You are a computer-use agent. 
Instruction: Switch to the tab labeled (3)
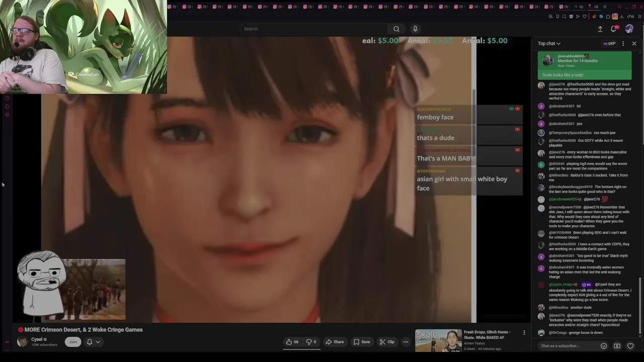[594, 7]
